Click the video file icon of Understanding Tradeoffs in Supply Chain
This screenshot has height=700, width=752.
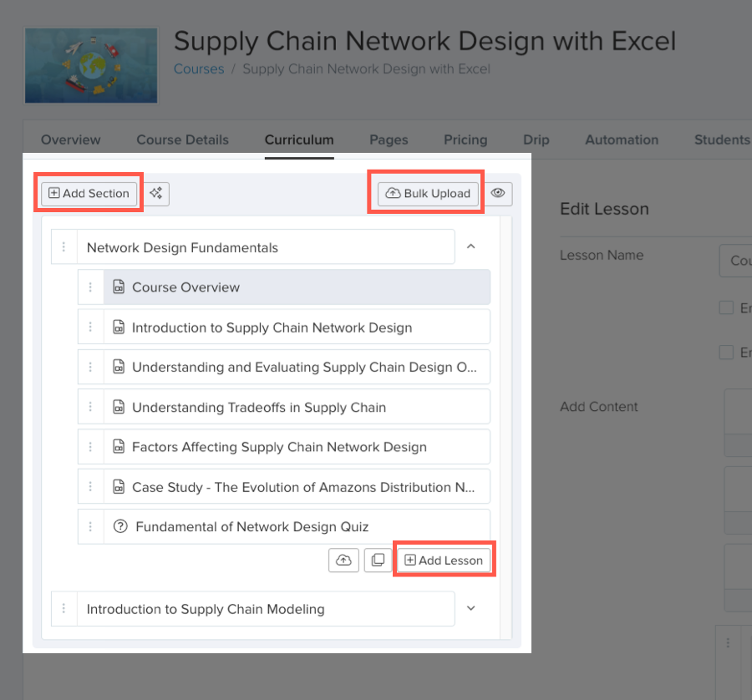(x=119, y=407)
